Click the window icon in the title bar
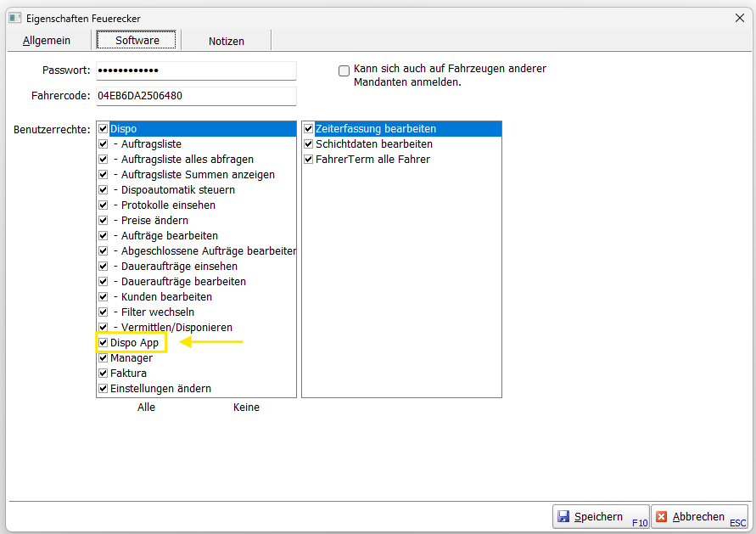Image resolution: width=756 pixels, height=534 pixels. [14, 18]
